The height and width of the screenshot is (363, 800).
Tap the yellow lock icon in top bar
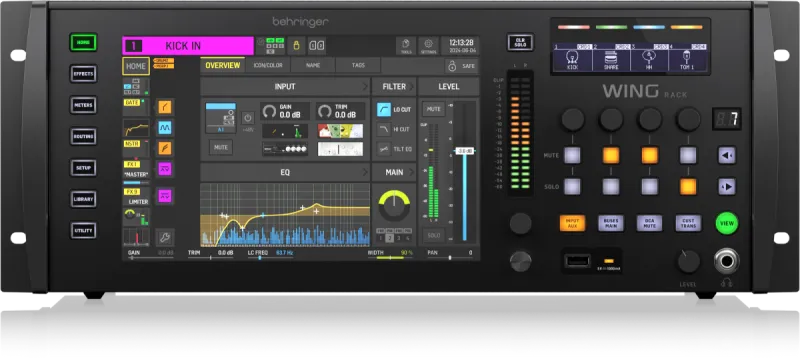point(295,45)
